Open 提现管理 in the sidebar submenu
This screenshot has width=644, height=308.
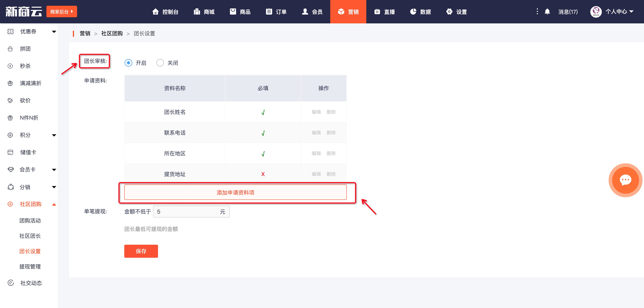click(30, 267)
